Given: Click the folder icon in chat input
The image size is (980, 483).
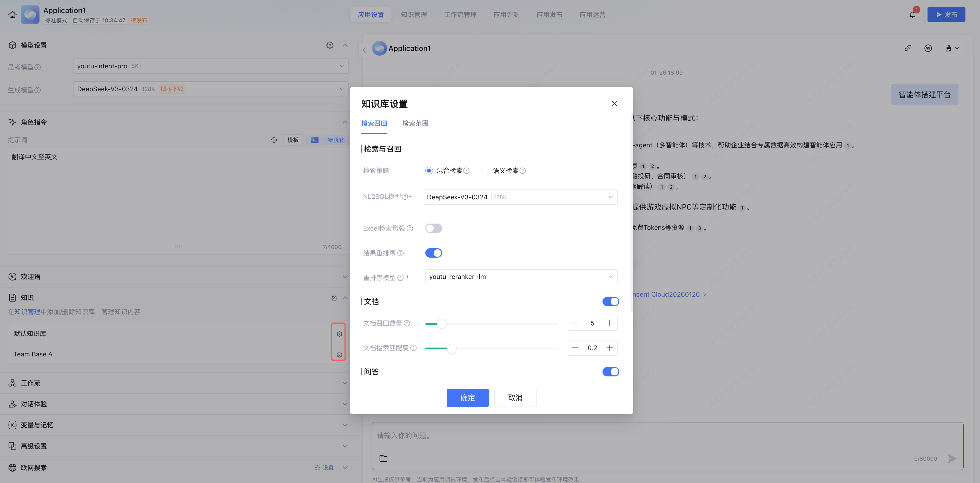Looking at the screenshot, I should [x=383, y=458].
